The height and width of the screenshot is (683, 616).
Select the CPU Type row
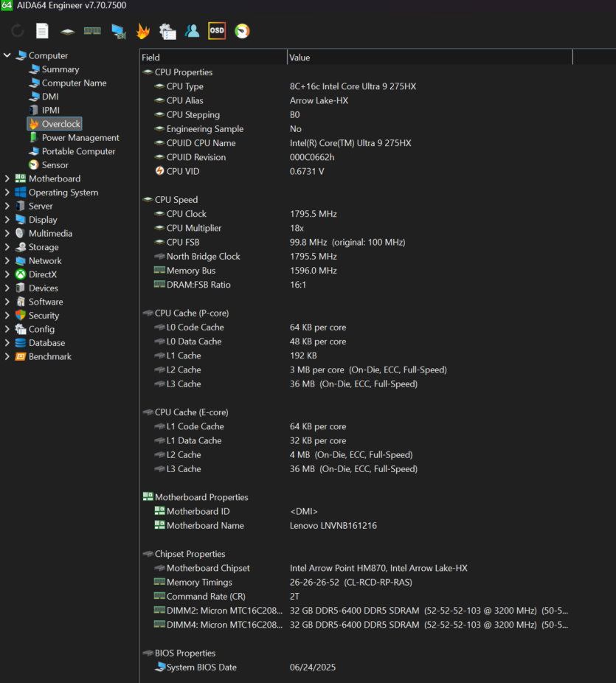coord(356,86)
